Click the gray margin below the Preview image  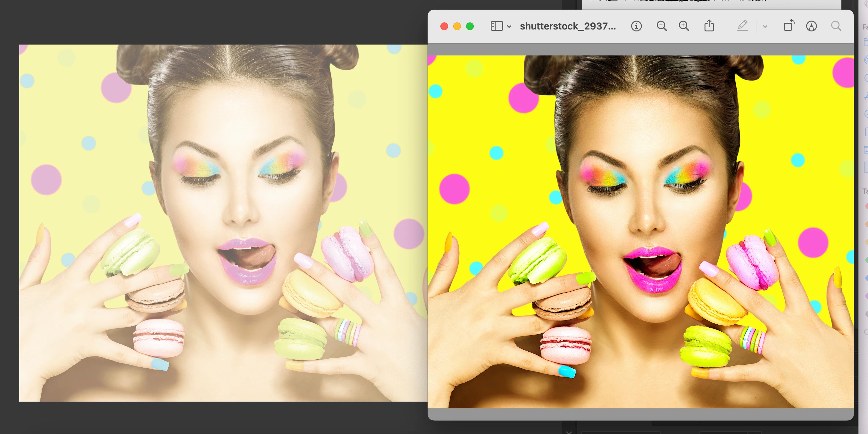pyautogui.click(x=640, y=414)
